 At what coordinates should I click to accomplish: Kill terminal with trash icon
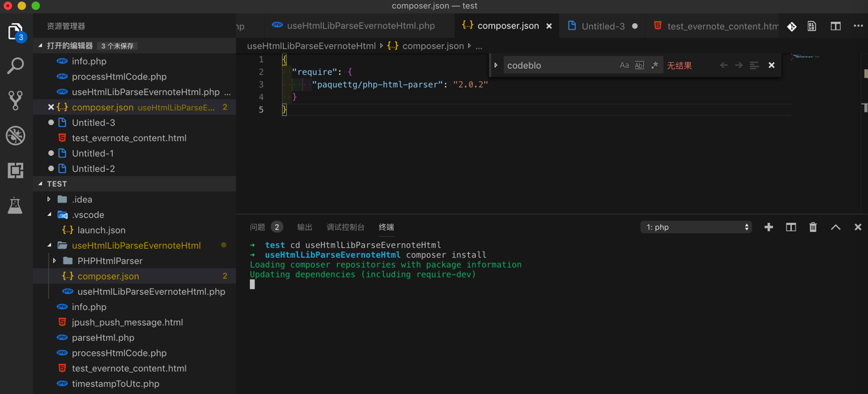coord(813,227)
